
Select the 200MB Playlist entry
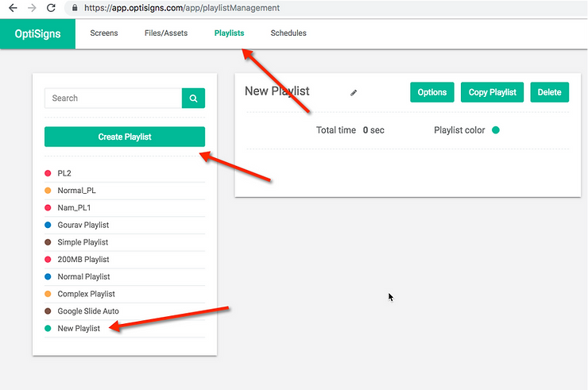(x=125, y=260)
